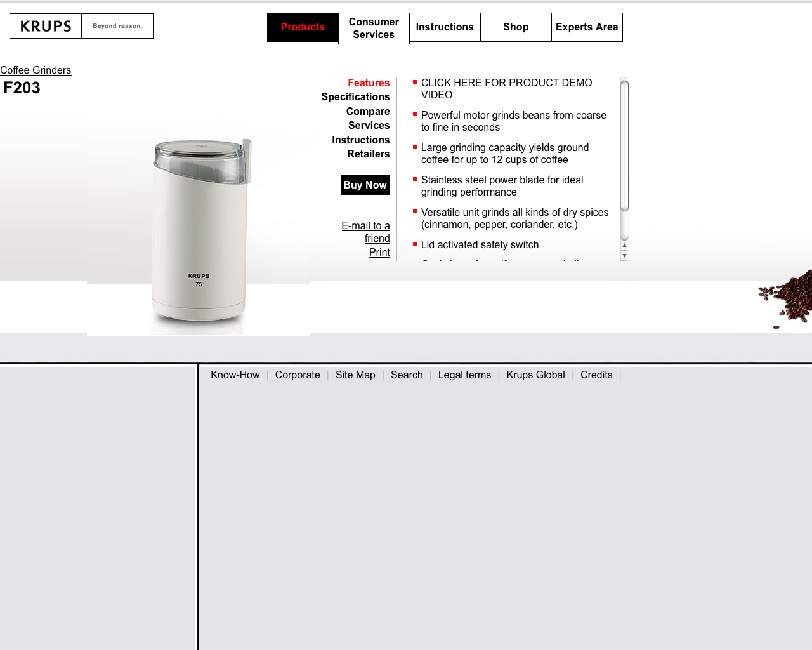This screenshot has width=812, height=650.
Task: Open the Krups Global footer link
Action: coord(535,375)
